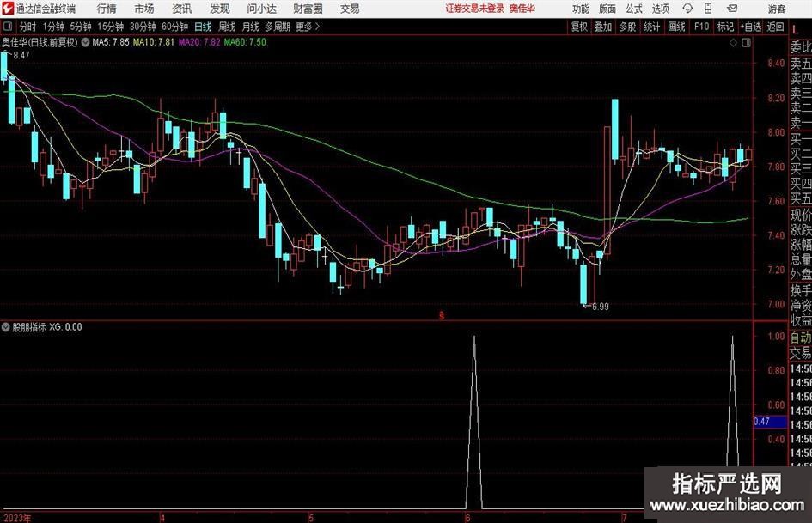
Task: Open the mail envelope icon
Action: pos(732,9)
